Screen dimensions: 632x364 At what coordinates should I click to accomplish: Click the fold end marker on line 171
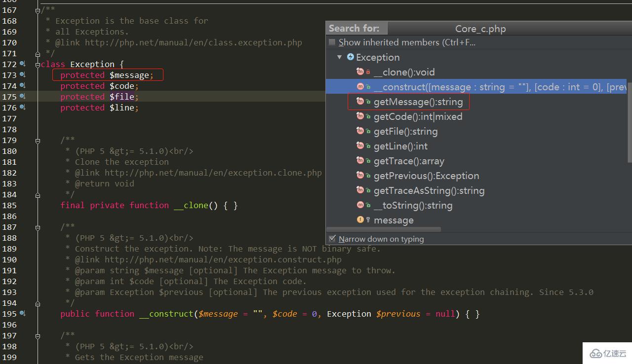pos(38,53)
